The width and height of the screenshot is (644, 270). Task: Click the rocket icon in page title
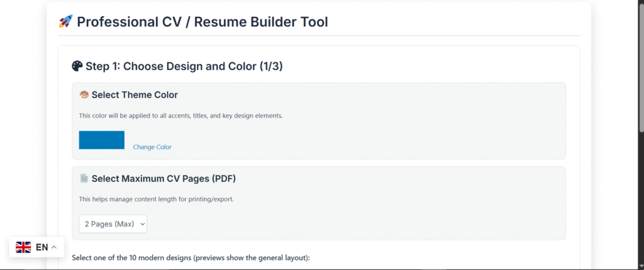click(x=65, y=21)
